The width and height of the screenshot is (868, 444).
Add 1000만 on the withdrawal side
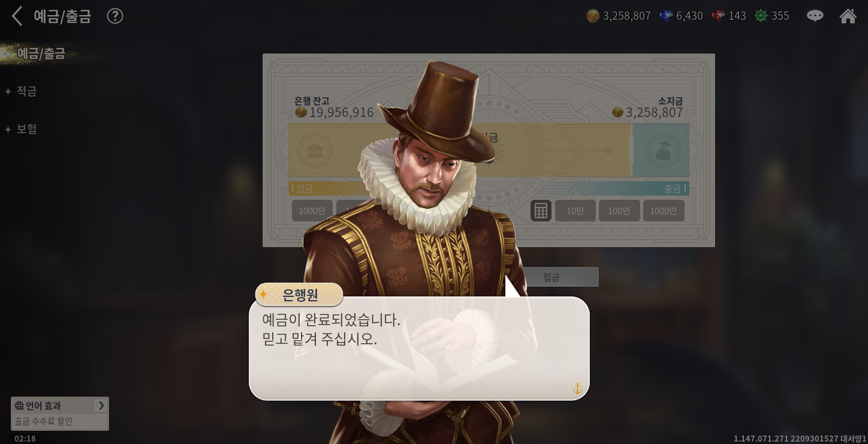[664, 211]
